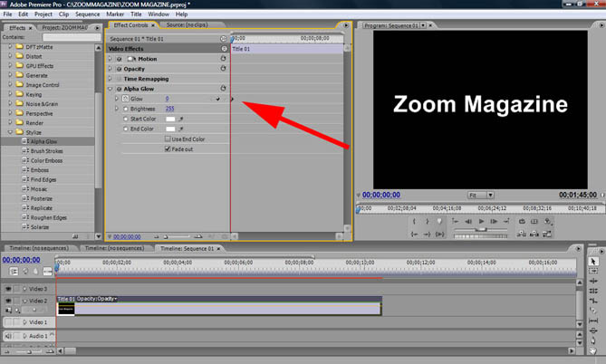The height and width of the screenshot is (364, 606).
Task: Open the Fit zoom level dropdown
Action: tap(480, 195)
